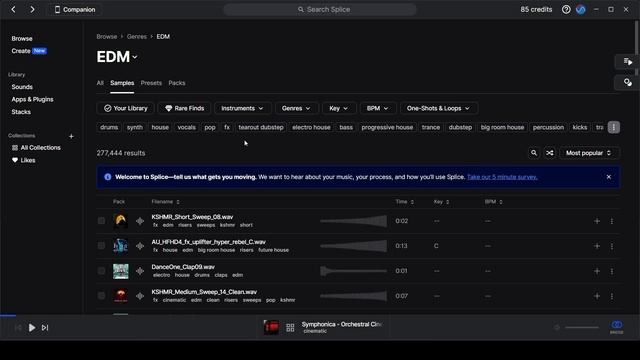
Task: Add DanceOne_Clap09.wav with plus icon
Action: pyautogui.click(x=597, y=271)
